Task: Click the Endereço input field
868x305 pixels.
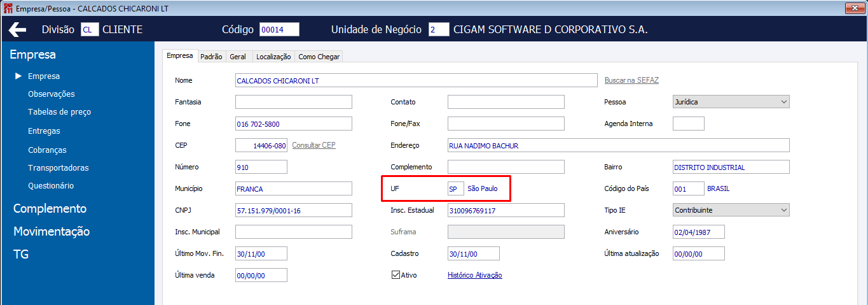Action: (x=618, y=145)
